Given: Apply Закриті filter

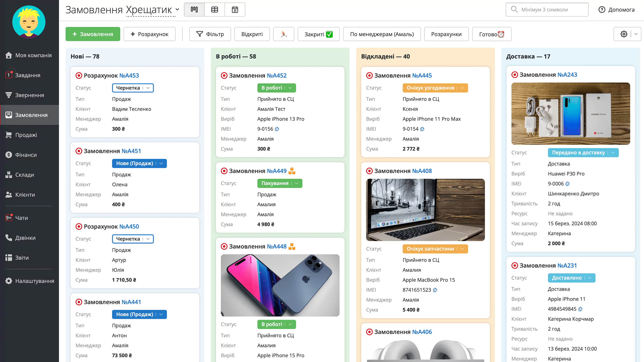Looking at the screenshot, I should (318, 34).
